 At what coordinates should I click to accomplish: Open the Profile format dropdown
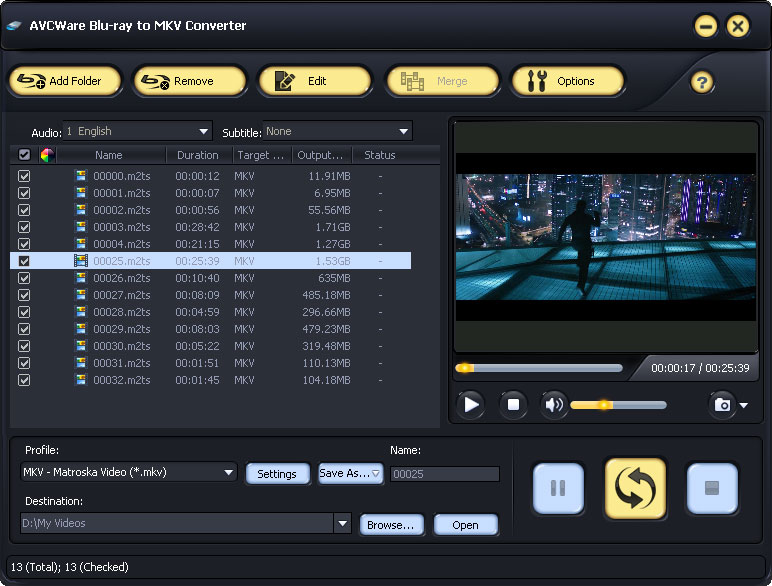[x=129, y=472]
